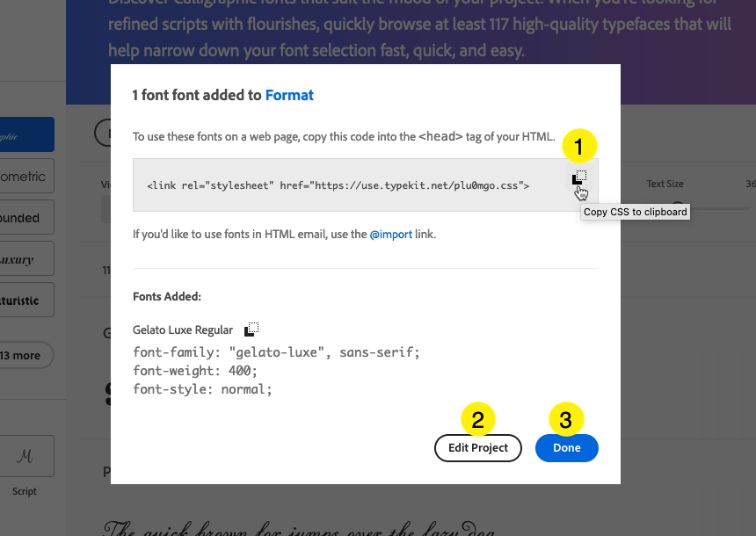This screenshot has height=536, width=756.
Task: Click the font-family gelato-luxe code line
Action: [x=276, y=352]
